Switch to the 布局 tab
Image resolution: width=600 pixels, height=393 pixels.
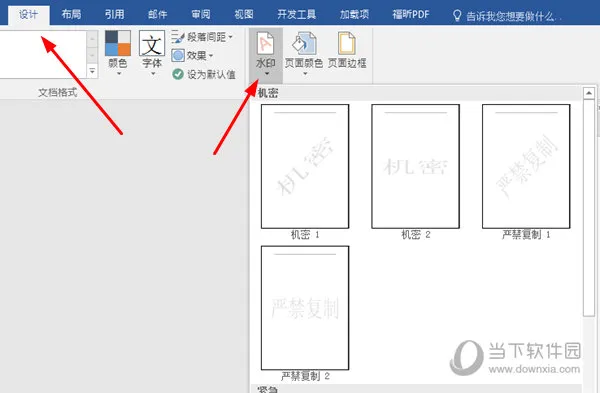tap(71, 15)
